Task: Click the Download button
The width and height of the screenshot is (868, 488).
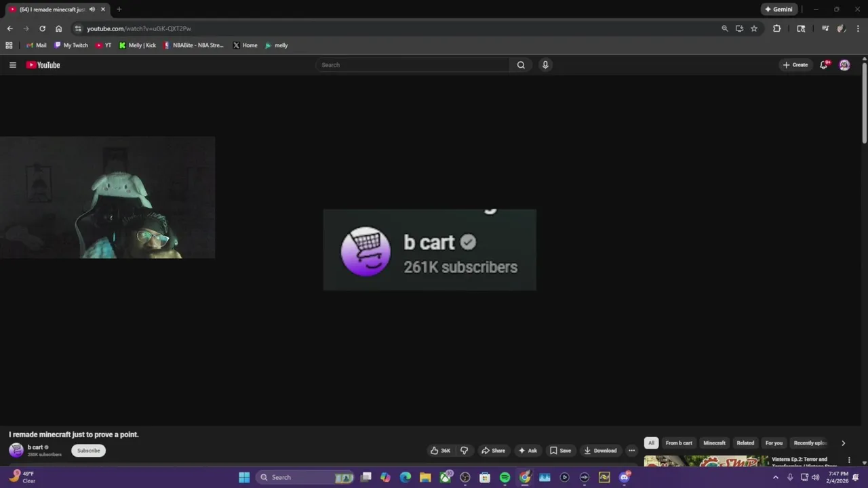Action: coord(600,451)
